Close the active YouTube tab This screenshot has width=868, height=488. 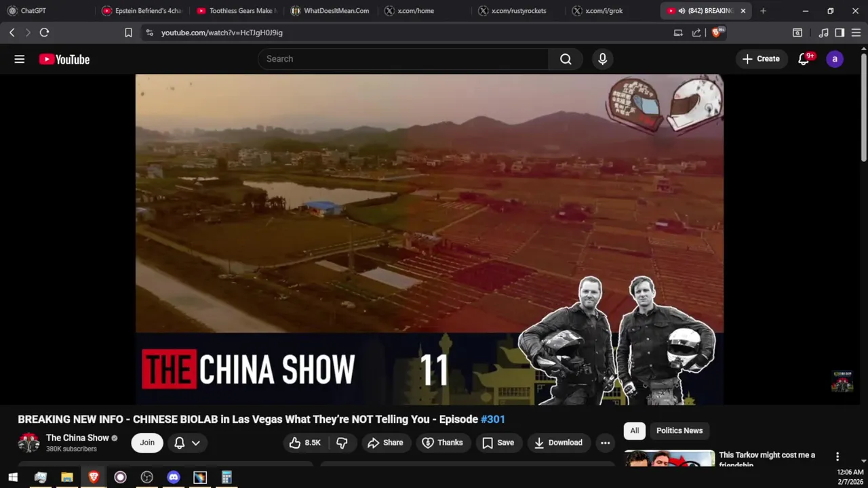(743, 11)
